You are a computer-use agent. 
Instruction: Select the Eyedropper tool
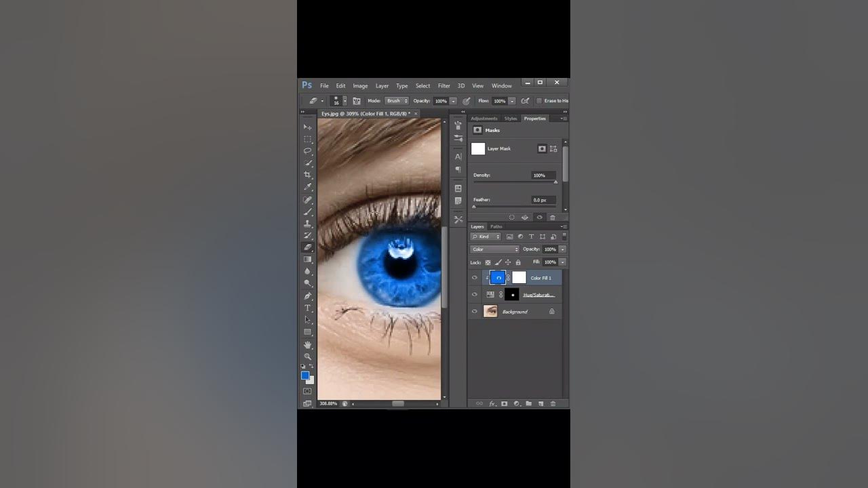point(307,187)
